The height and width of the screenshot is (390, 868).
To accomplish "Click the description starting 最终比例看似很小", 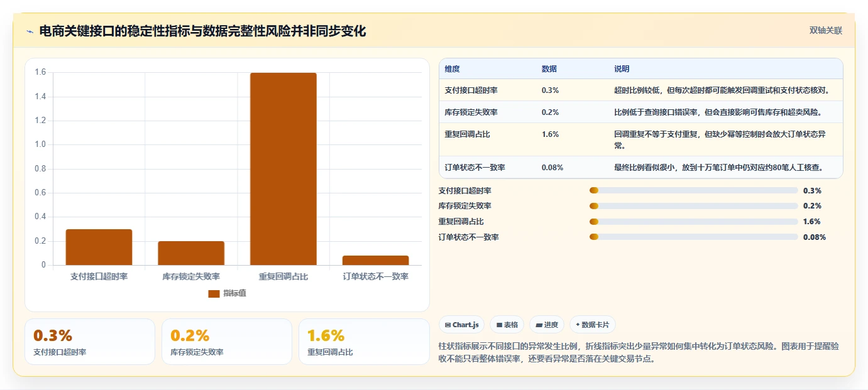I will click(x=719, y=168).
